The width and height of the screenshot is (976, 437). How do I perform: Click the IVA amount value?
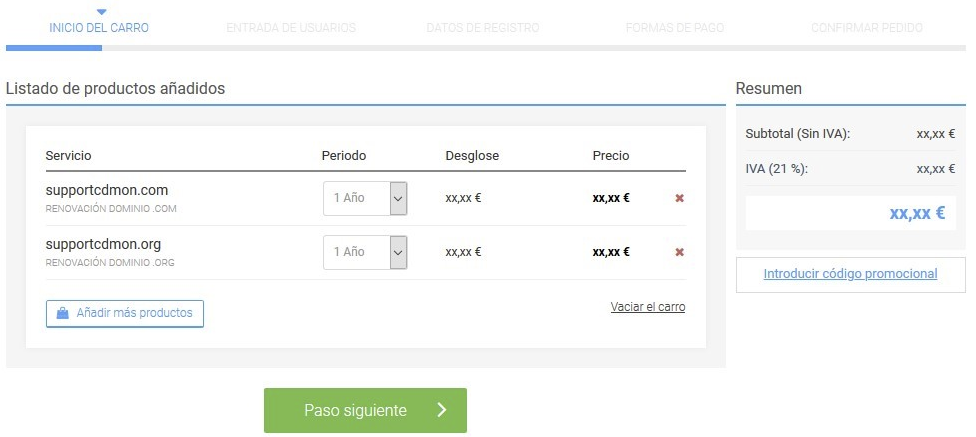(x=936, y=169)
